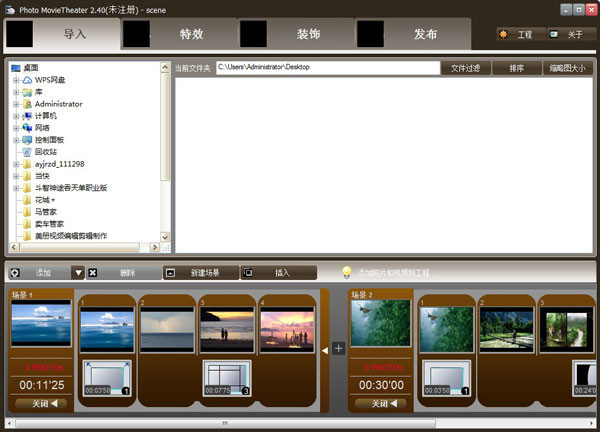Viewport: 600px width, 432px height.
Task: Click the 新建场景 (New Scene) icon
Action: click(170, 272)
